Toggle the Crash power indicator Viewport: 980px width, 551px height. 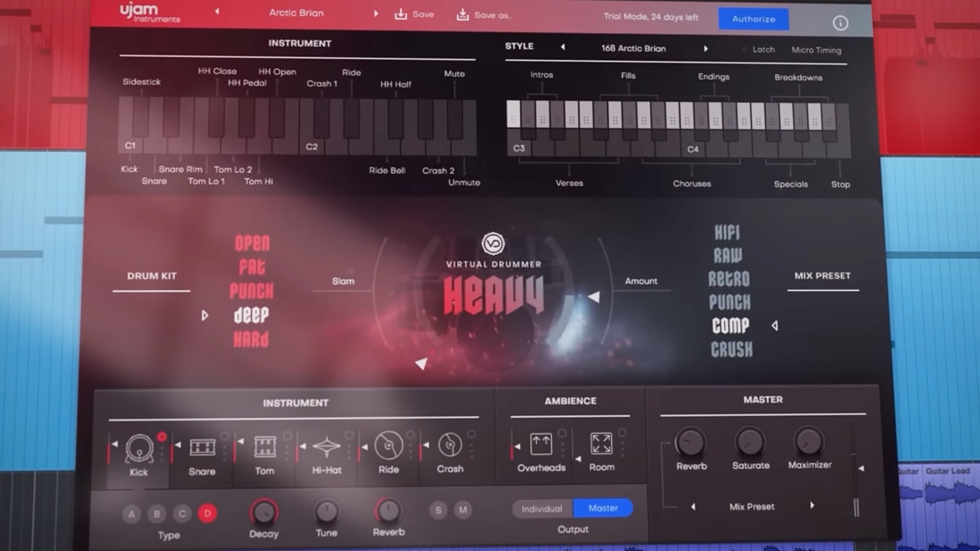coord(472,434)
